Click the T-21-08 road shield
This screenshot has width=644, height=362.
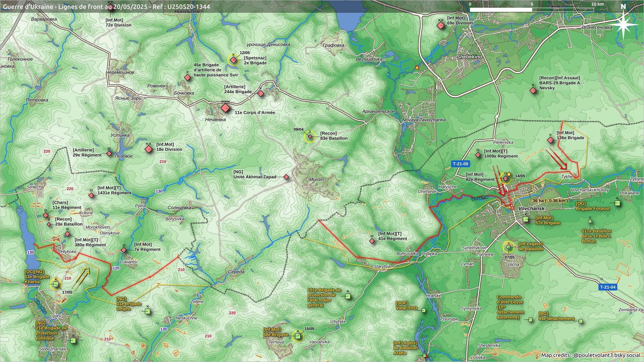pyautogui.click(x=460, y=164)
